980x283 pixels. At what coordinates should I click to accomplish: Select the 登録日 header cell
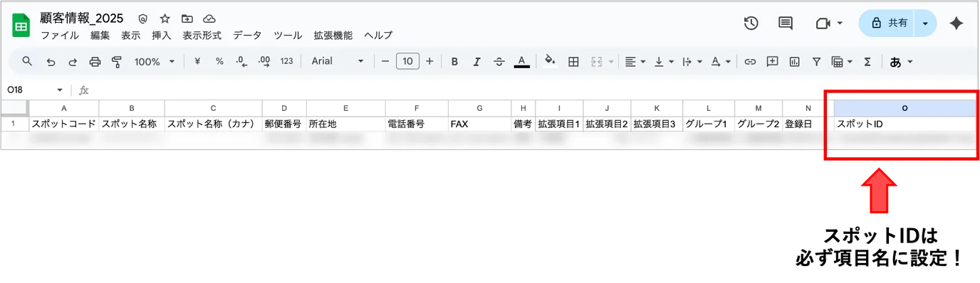808,124
